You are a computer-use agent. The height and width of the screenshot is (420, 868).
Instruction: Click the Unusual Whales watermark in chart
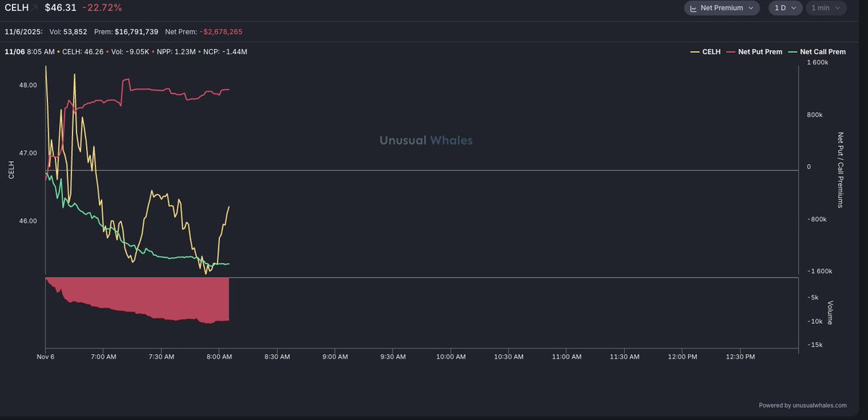click(x=426, y=140)
